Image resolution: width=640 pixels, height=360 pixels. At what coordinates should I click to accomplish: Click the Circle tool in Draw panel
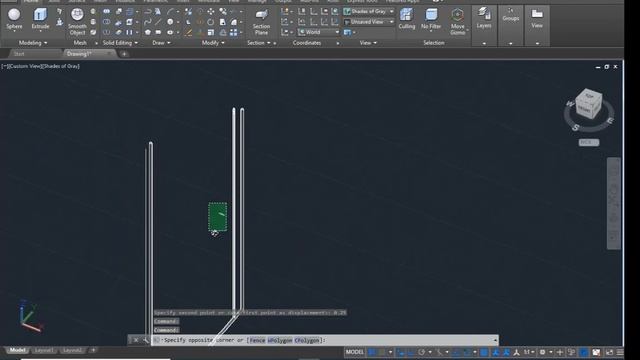pyautogui.click(x=170, y=22)
